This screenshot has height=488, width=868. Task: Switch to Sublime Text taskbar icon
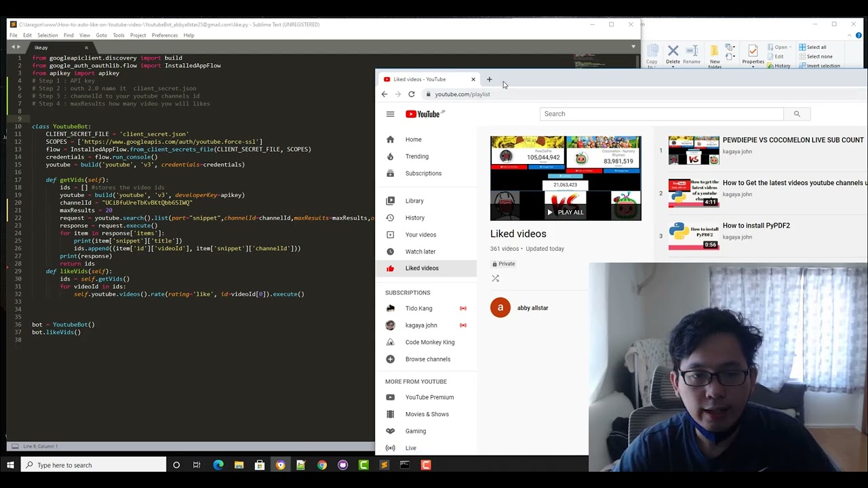pyautogui.click(x=384, y=465)
